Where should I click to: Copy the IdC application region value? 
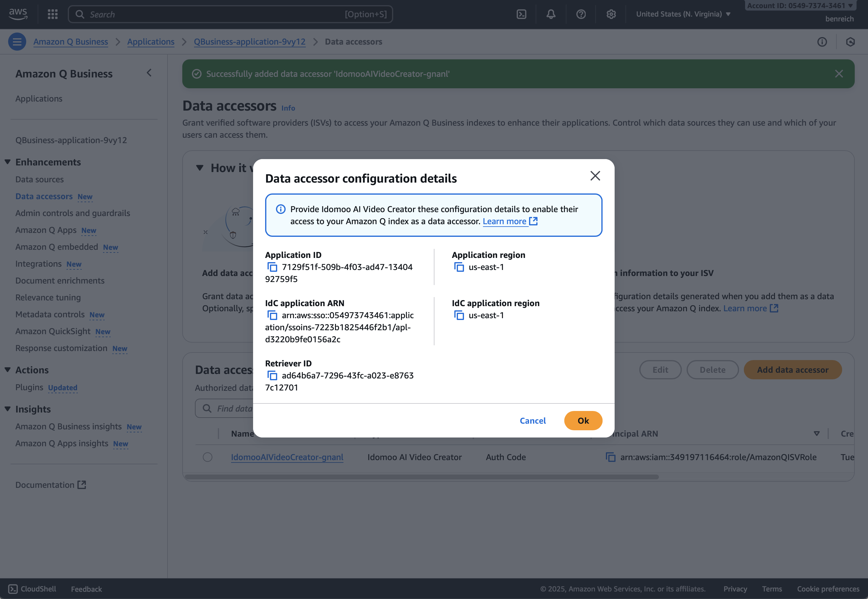pyautogui.click(x=459, y=315)
